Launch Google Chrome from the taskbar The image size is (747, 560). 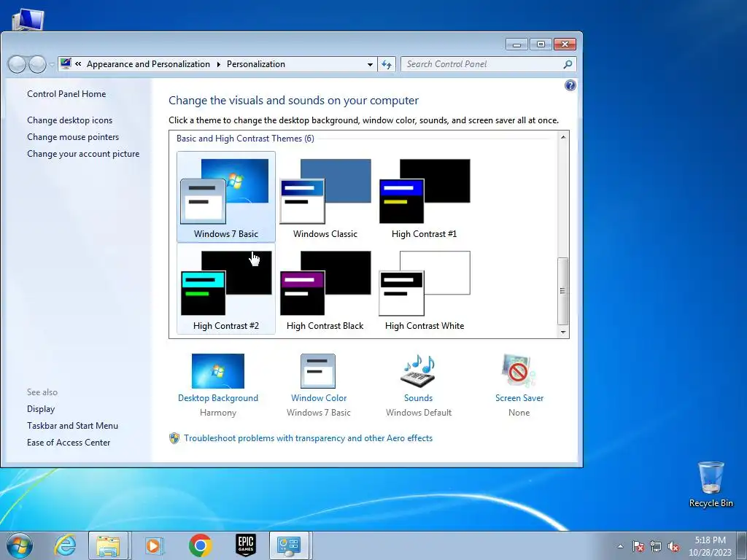[200, 545]
